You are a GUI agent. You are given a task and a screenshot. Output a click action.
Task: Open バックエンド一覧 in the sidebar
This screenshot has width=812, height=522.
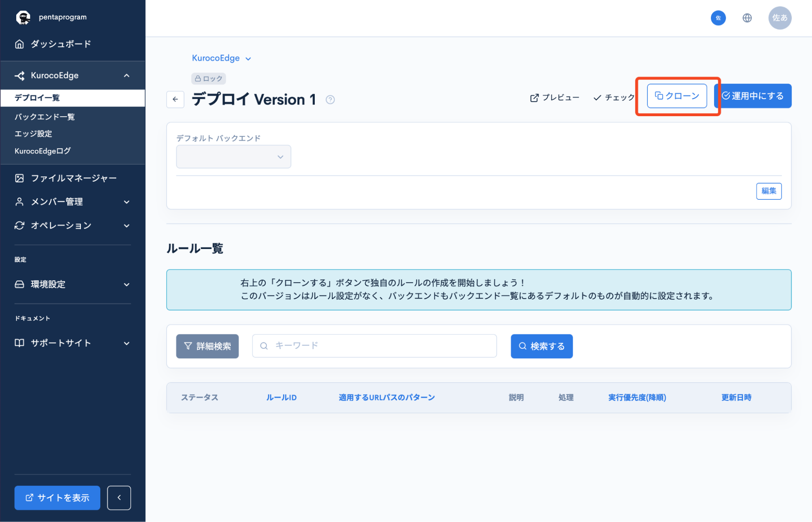(x=45, y=117)
